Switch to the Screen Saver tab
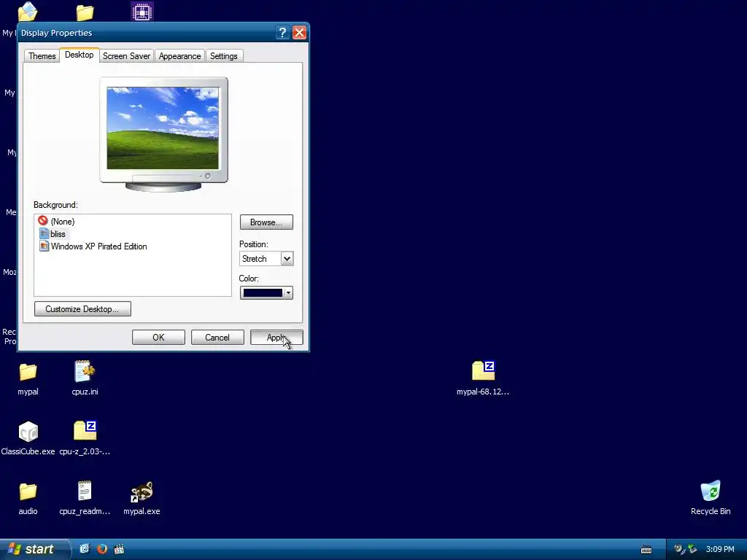747x560 pixels. point(126,56)
